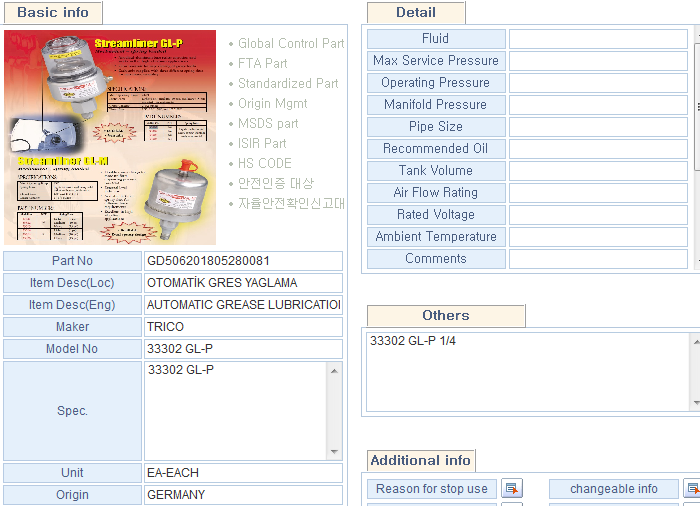The image size is (700, 506).
Task: Click the Fluid input field
Action: click(x=598, y=39)
